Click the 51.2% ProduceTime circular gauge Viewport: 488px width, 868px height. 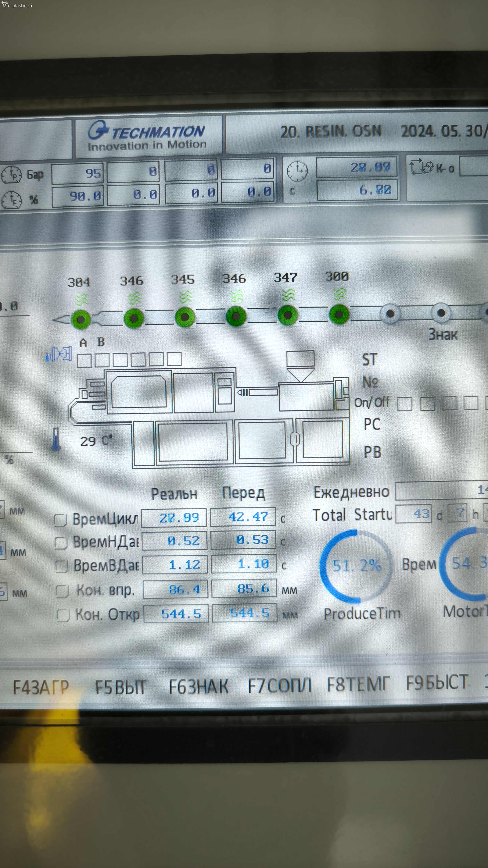point(356,566)
